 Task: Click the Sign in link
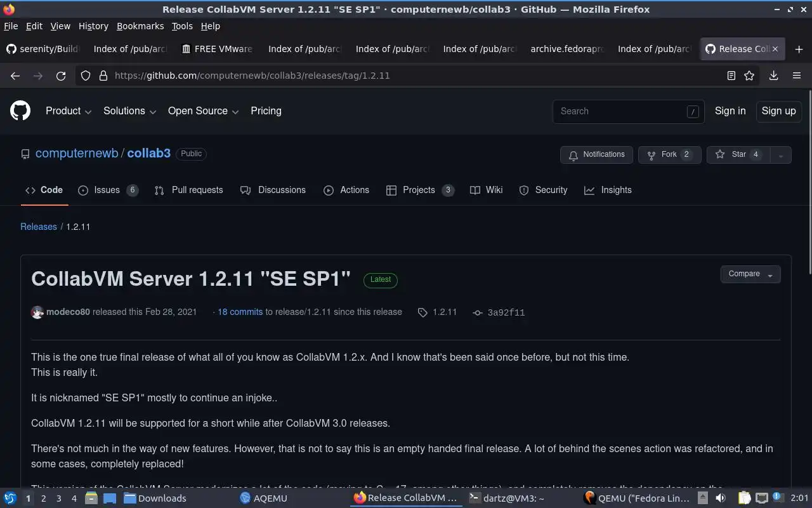pos(730,111)
